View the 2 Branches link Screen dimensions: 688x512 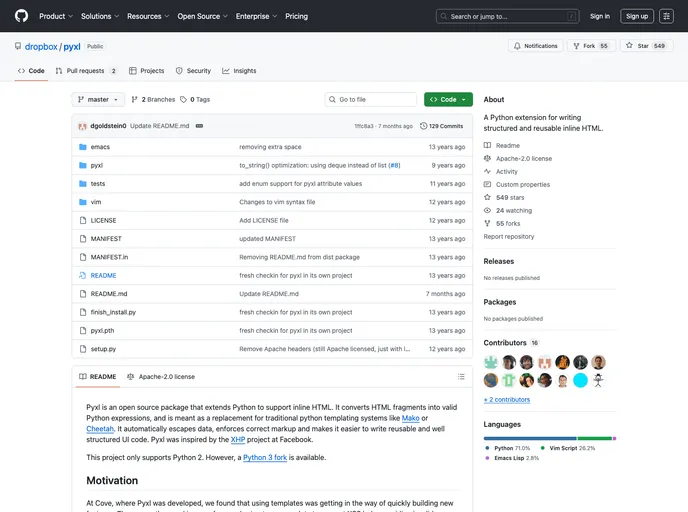(153, 100)
